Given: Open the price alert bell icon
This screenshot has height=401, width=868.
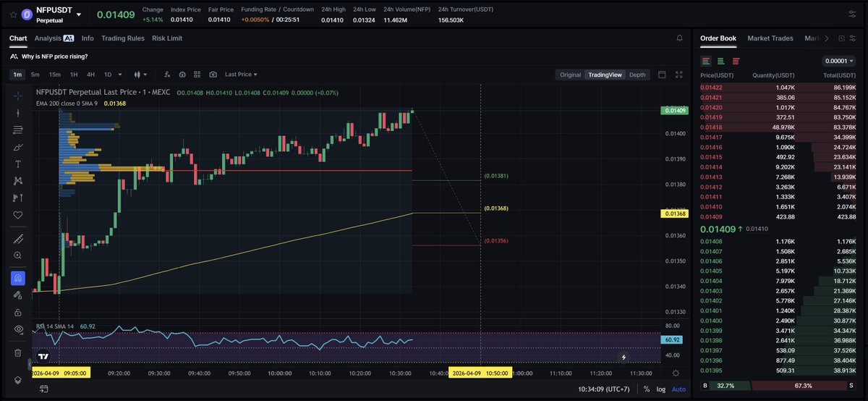Looking at the screenshot, I should pyautogui.click(x=679, y=38).
